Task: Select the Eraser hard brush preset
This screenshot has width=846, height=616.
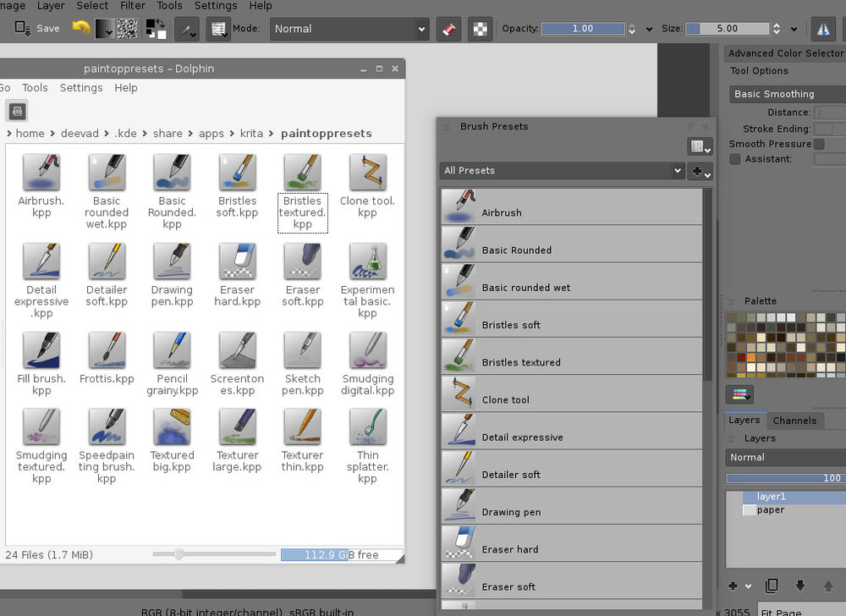Action: [x=572, y=543]
